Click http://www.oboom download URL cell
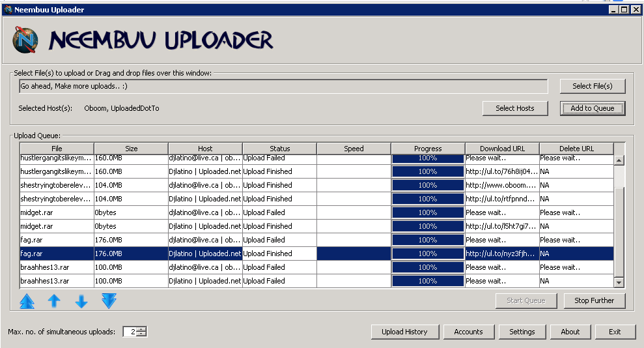Screen dimensions: 644x348 coord(502,185)
